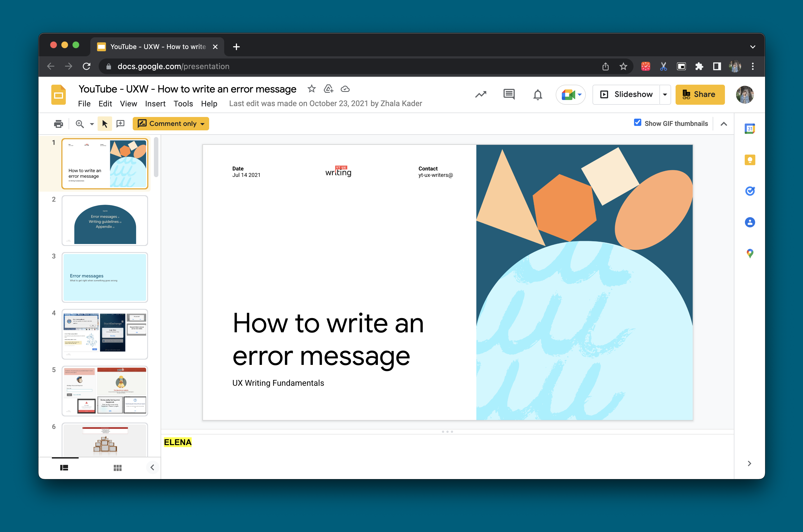This screenshot has height=532, width=803.
Task: Open Google Calendar side panel icon
Action: pos(750,129)
